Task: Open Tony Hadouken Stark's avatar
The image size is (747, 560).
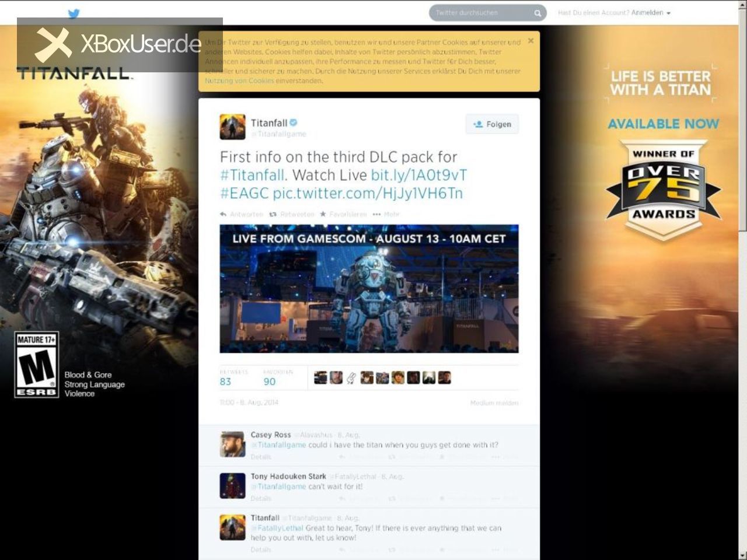Action: [x=232, y=485]
